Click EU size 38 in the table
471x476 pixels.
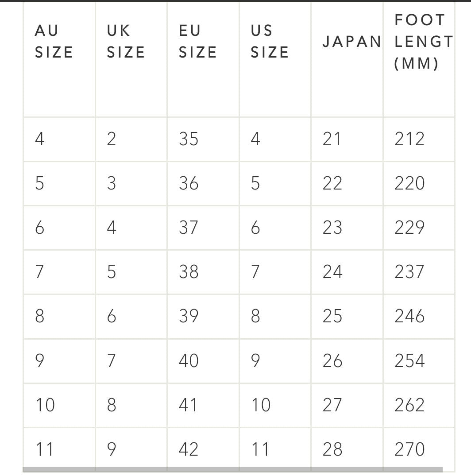[189, 272]
